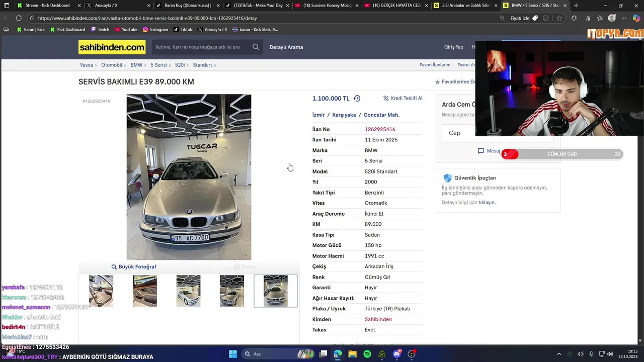Show hidden tray icons chevron
Image resolution: width=644 pixels, height=362 pixels.
559,354
